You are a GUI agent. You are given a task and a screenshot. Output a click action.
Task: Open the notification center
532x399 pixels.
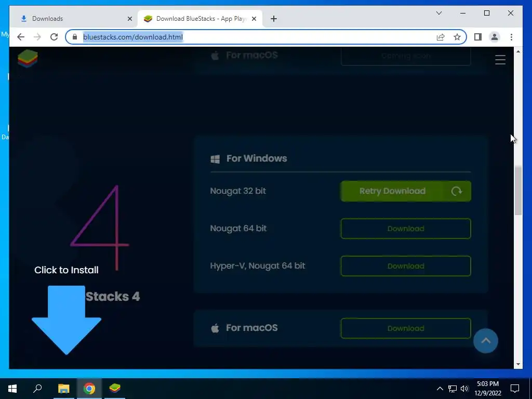515,389
